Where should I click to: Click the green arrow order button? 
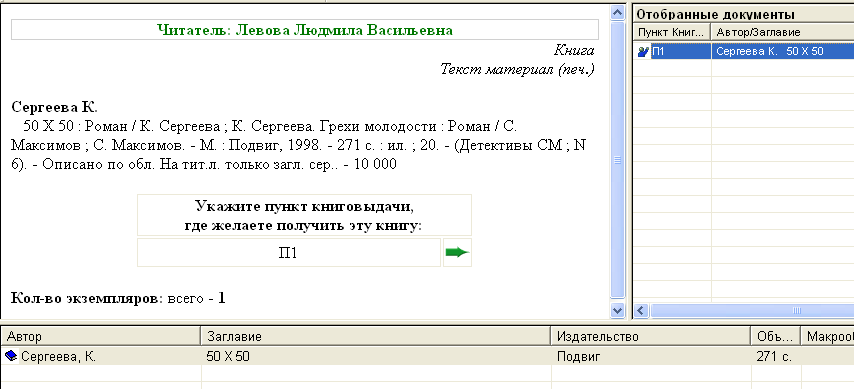pos(458,252)
